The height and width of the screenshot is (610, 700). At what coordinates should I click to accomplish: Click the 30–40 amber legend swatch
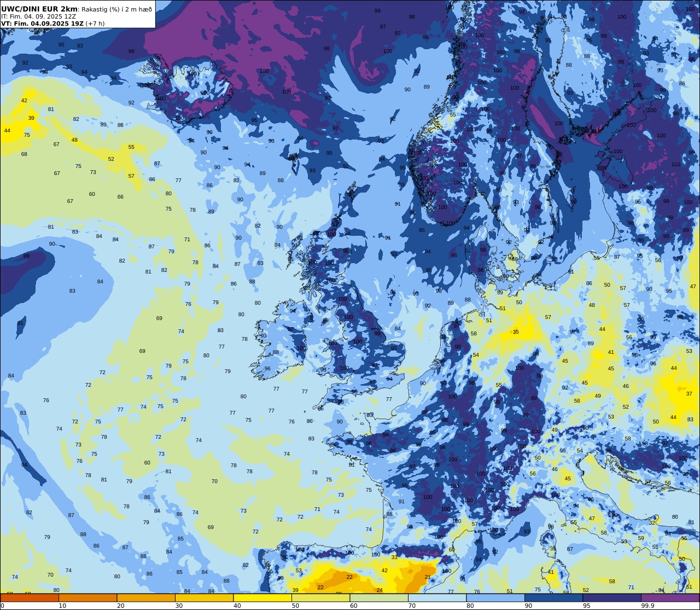pyautogui.click(x=204, y=597)
